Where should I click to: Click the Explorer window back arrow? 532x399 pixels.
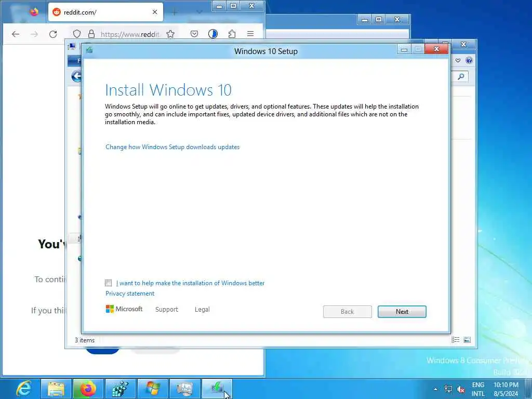76,76
